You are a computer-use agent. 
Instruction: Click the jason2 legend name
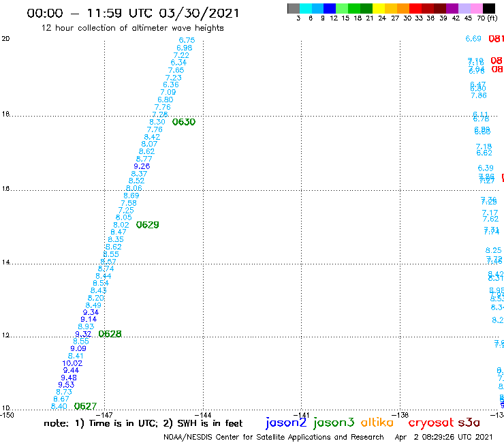(286, 423)
